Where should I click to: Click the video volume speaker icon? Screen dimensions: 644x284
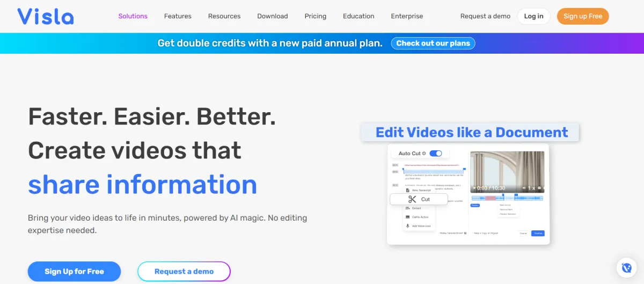tap(525, 188)
